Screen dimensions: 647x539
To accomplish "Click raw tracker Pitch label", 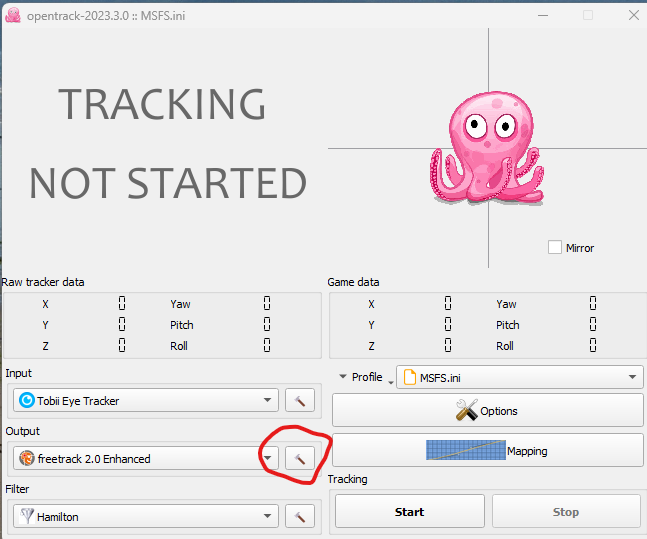I will [182, 325].
